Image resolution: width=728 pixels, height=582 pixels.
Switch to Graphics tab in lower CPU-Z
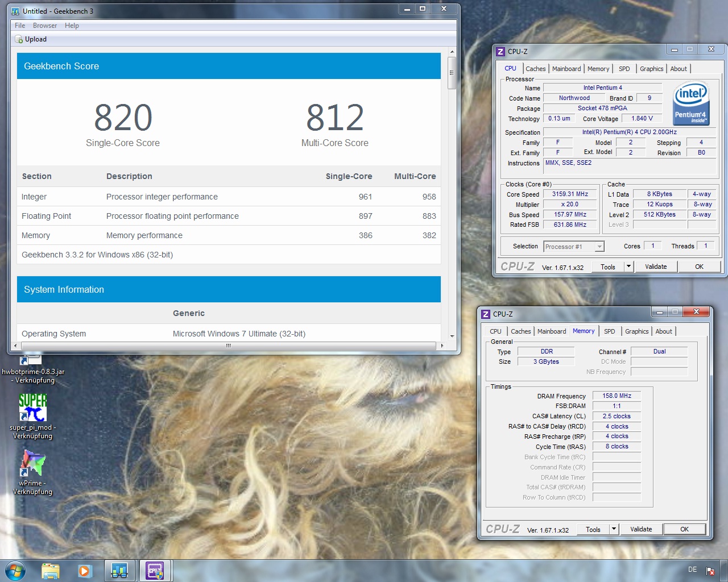pos(636,331)
